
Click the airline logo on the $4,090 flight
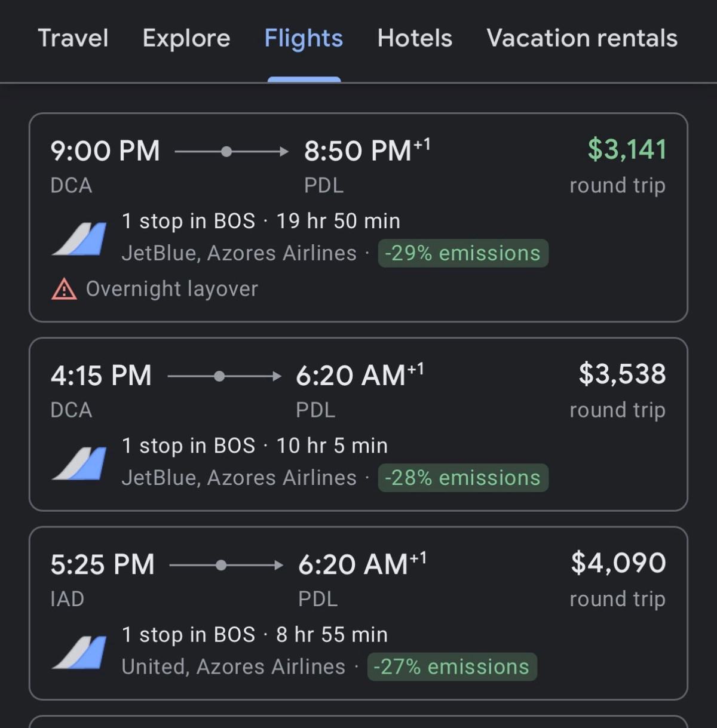point(79,652)
